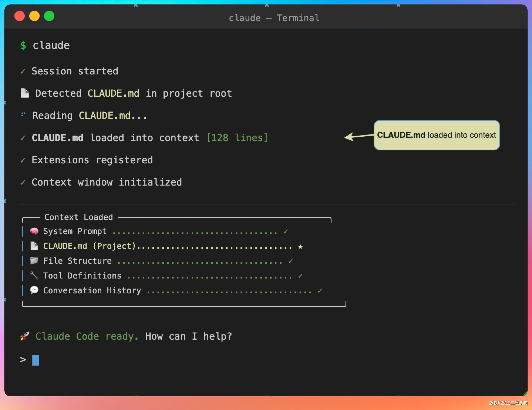
Task: Click bold 'CLAUDE.md' in loaded into context line
Action: [58, 138]
